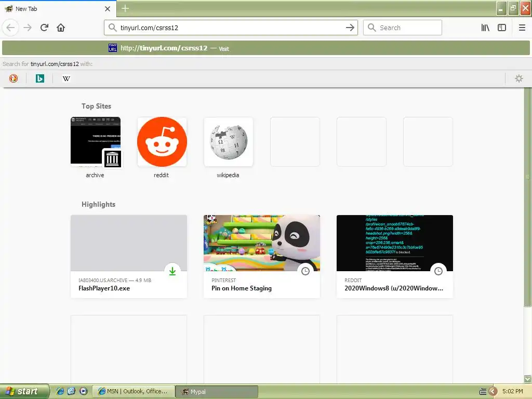Search with Wikipedia W icon

pos(66,78)
